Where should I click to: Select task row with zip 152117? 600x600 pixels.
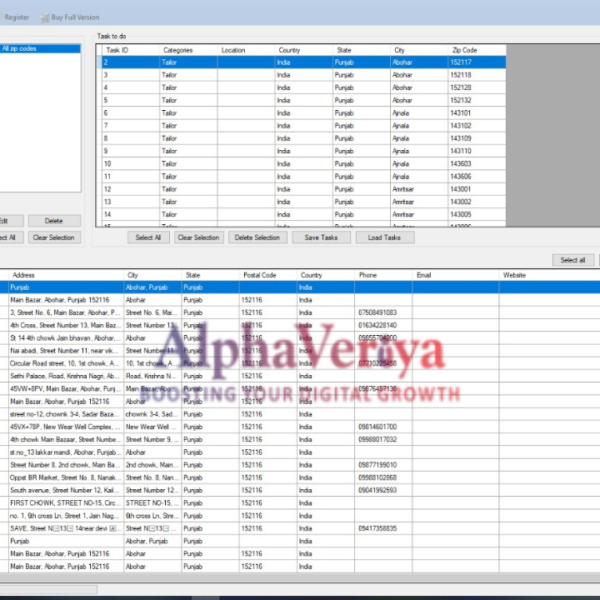click(x=302, y=62)
